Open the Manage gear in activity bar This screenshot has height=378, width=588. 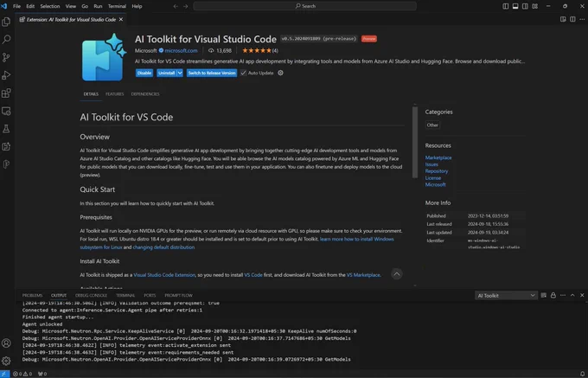(x=6, y=361)
